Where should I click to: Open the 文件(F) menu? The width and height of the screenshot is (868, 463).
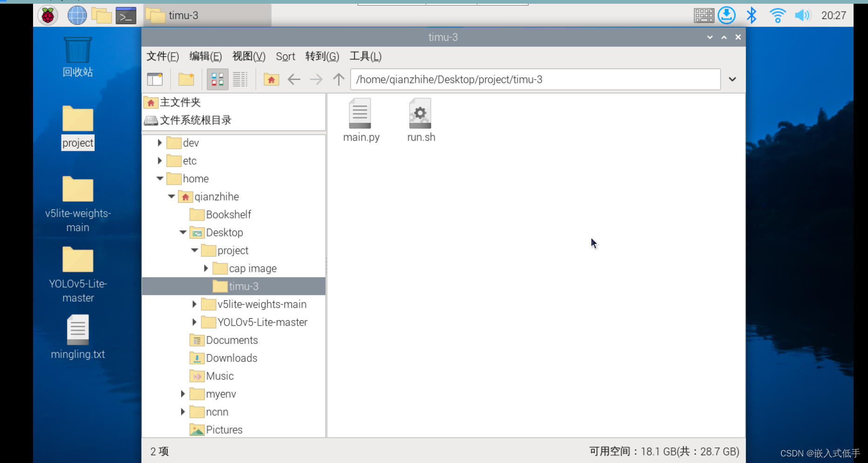click(163, 56)
